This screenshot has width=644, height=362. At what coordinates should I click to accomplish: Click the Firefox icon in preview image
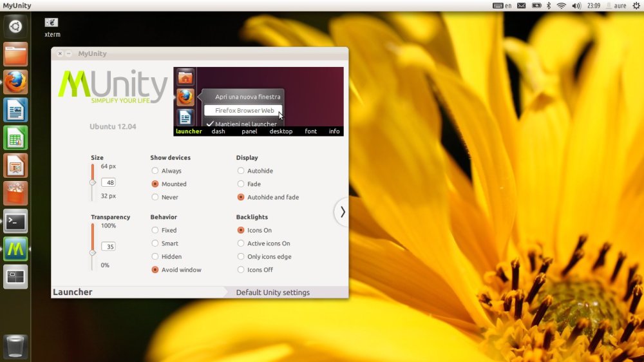click(185, 97)
